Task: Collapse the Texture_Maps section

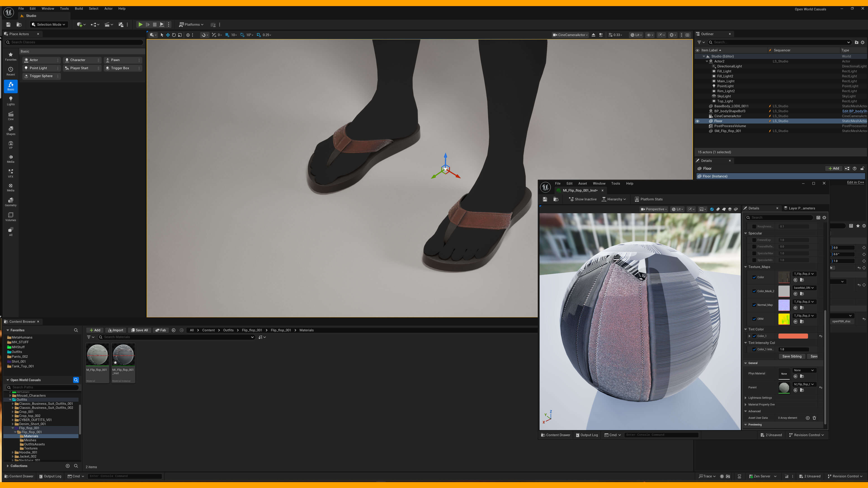Action: point(746,267)
